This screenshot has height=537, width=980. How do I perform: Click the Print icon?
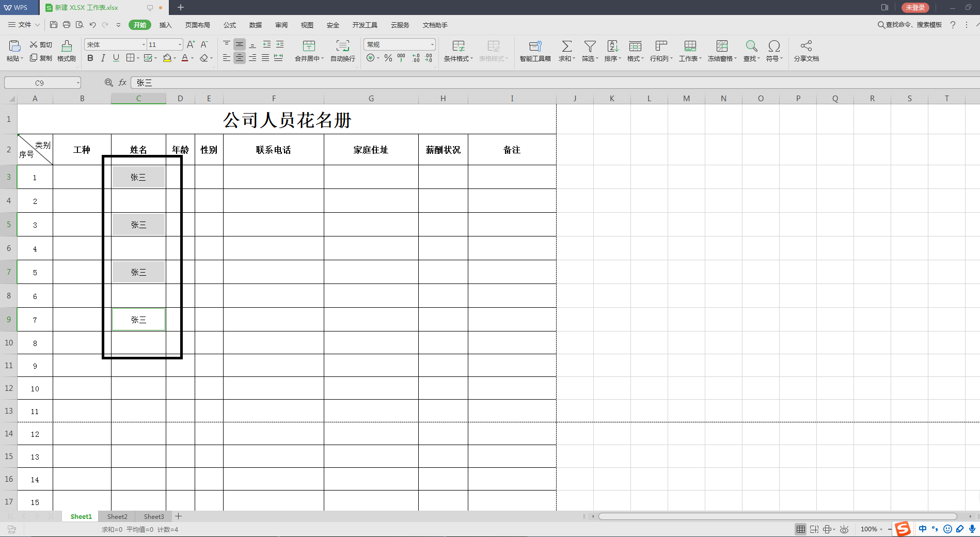[x=67, y=25]
